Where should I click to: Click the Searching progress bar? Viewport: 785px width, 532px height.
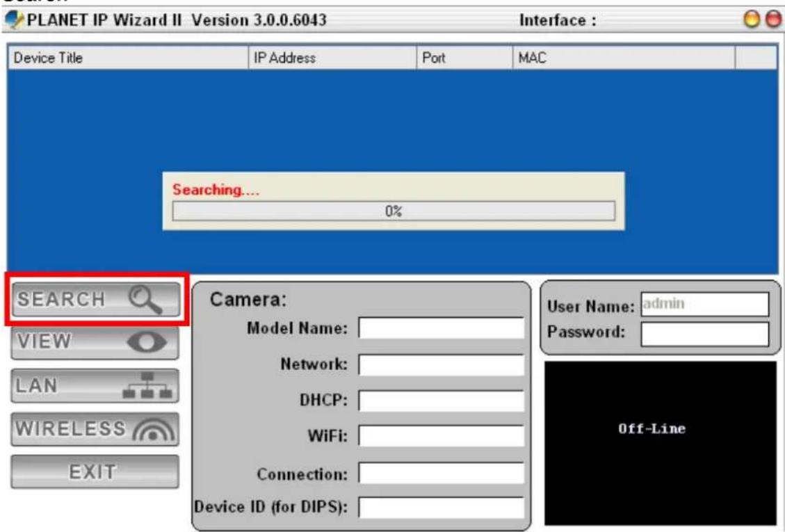[394, 211]
